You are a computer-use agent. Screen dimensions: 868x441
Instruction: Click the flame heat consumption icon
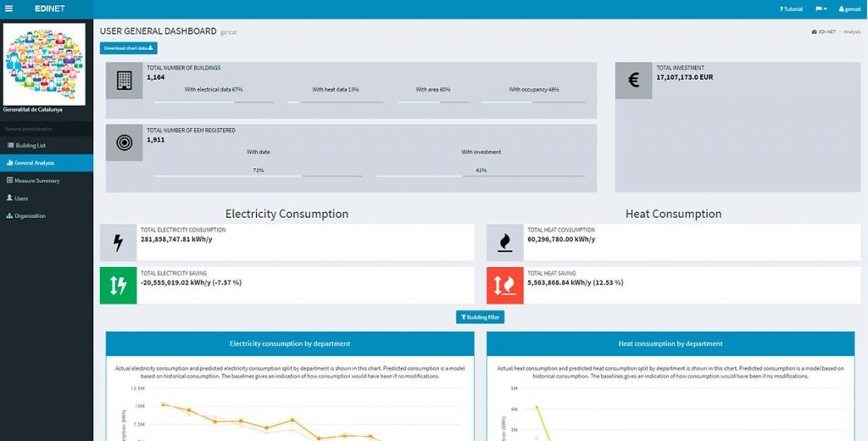[x=504, y=243]
